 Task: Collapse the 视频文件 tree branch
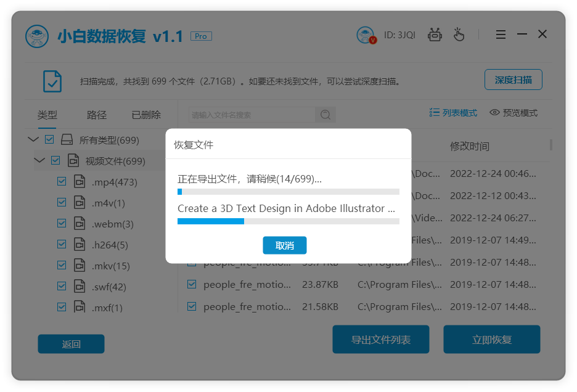[39, 160]
